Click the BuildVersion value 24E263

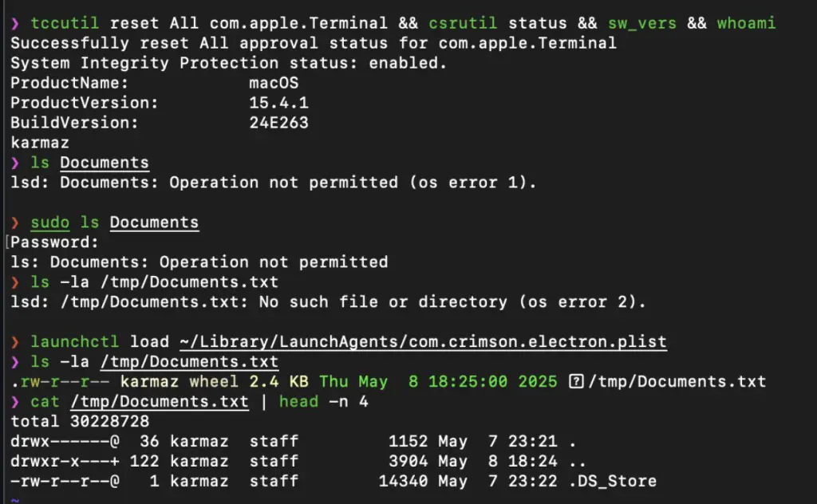click(x=278, y=123)
